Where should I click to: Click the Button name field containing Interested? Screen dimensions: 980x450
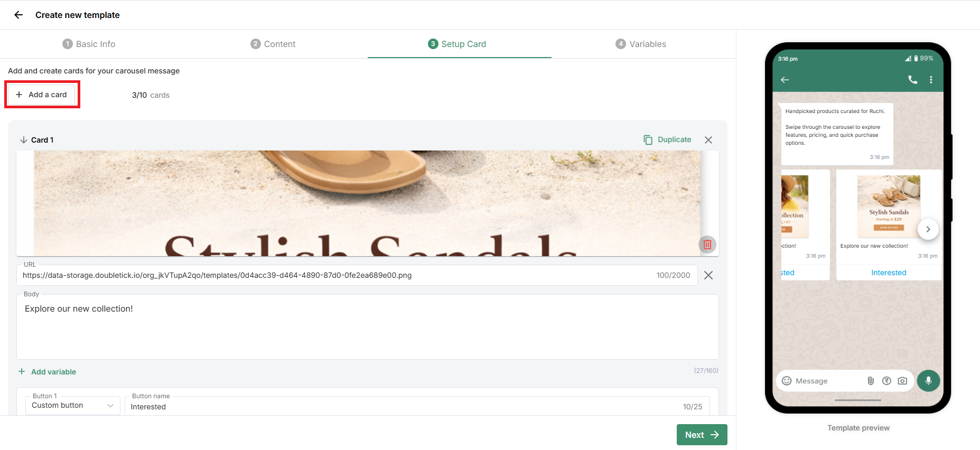[417, 406]
